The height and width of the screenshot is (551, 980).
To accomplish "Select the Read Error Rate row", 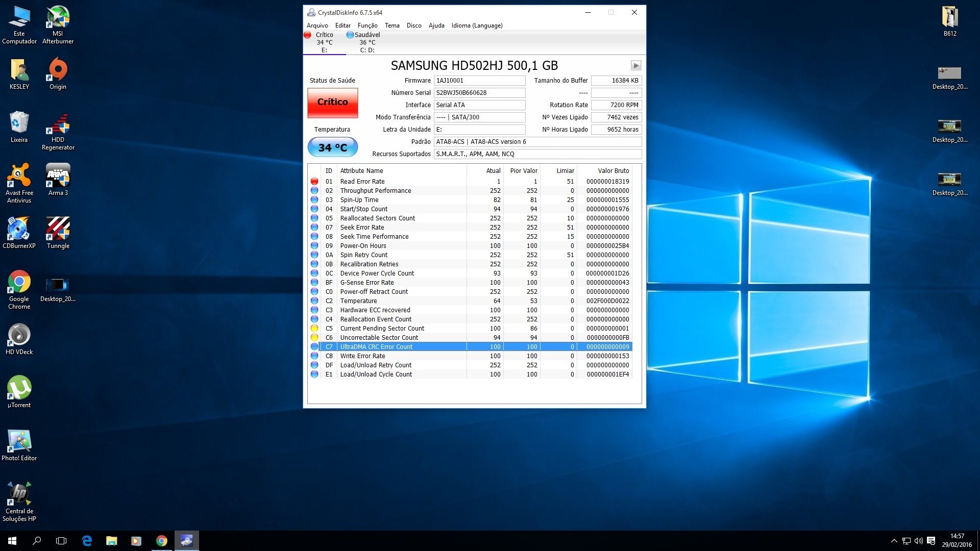I will (470, 182).
